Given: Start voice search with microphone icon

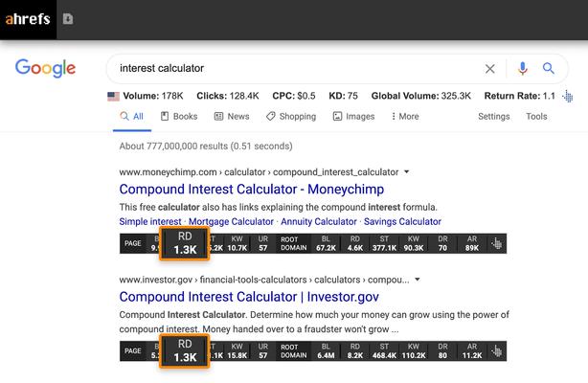Looking at the screenshot, I should pos(522,69).
